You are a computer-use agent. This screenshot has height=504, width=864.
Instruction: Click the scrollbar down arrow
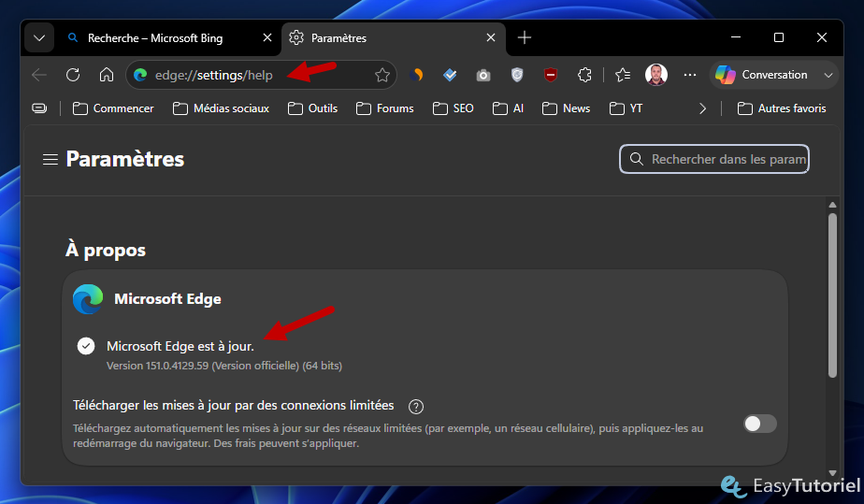point(832,472)
